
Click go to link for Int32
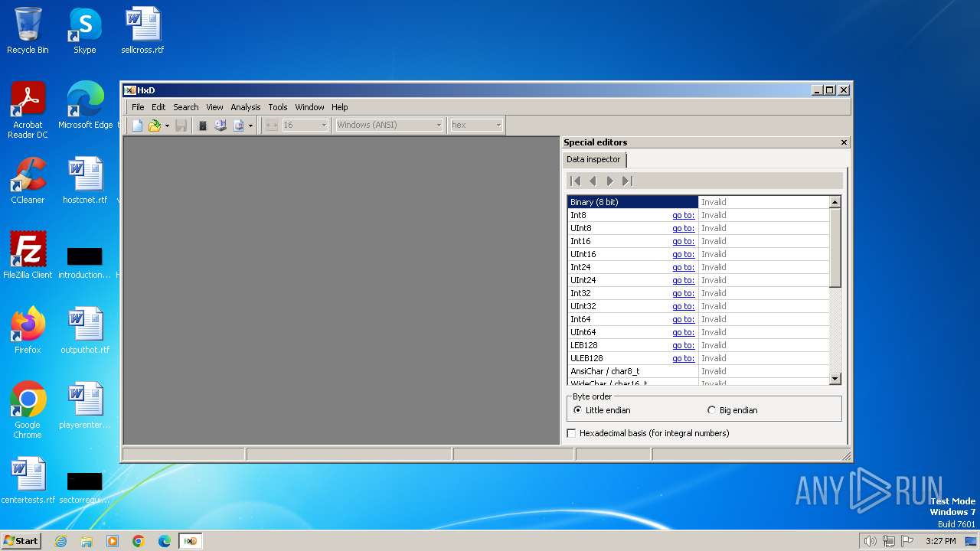684,293
